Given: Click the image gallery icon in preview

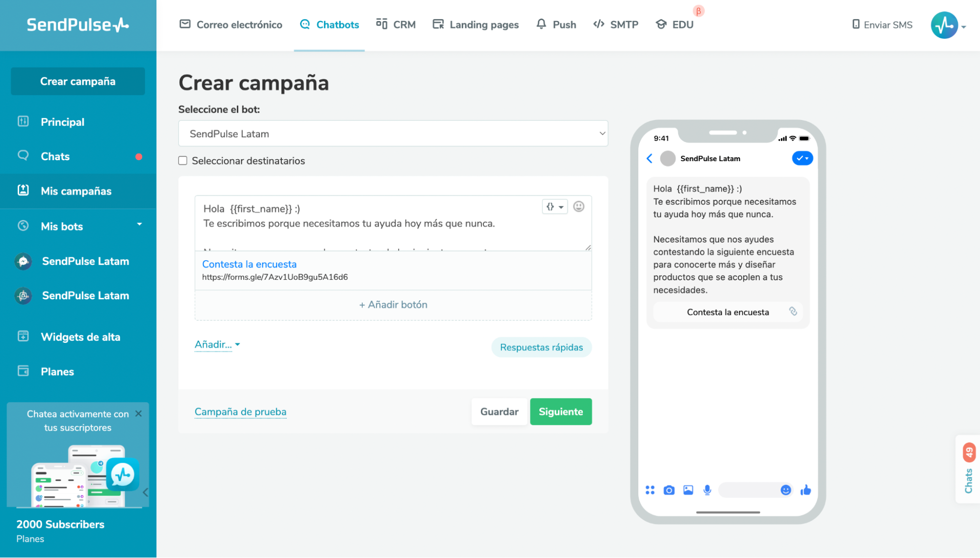Looking at the screenshot, I should coord(688,490).
